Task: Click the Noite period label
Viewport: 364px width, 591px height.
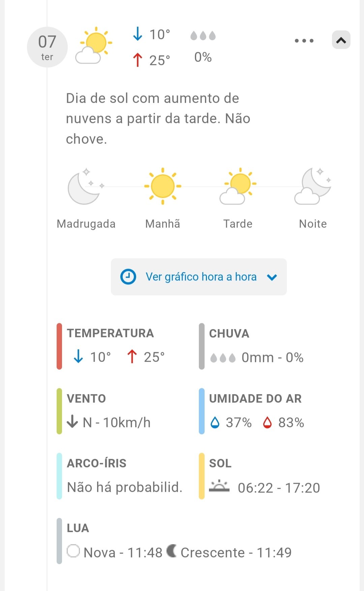Action: pos(313,224)
